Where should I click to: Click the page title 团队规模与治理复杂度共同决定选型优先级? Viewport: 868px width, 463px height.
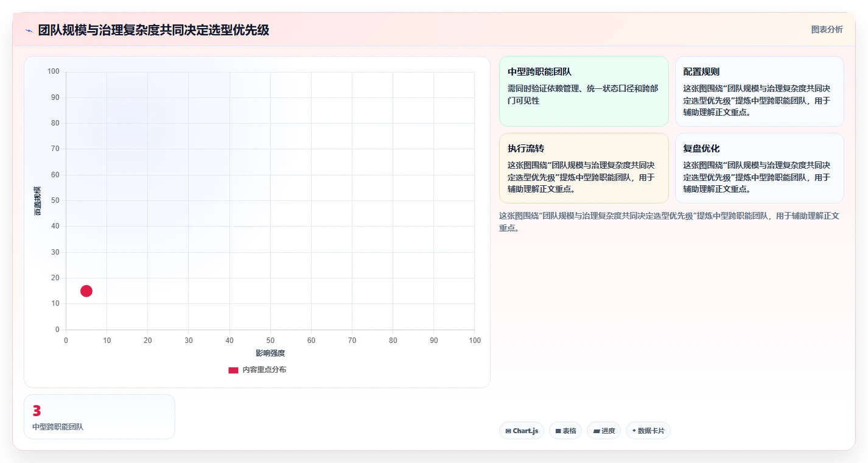click(x=153, y=30)
